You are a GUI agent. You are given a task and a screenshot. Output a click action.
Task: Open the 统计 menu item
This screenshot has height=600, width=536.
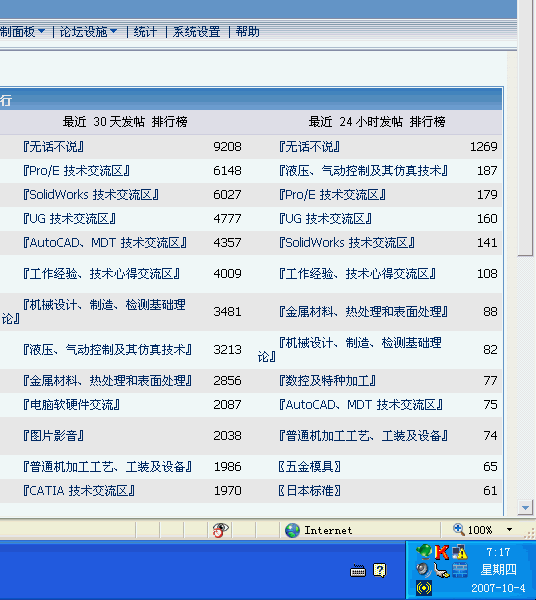(x=145, y=32)
